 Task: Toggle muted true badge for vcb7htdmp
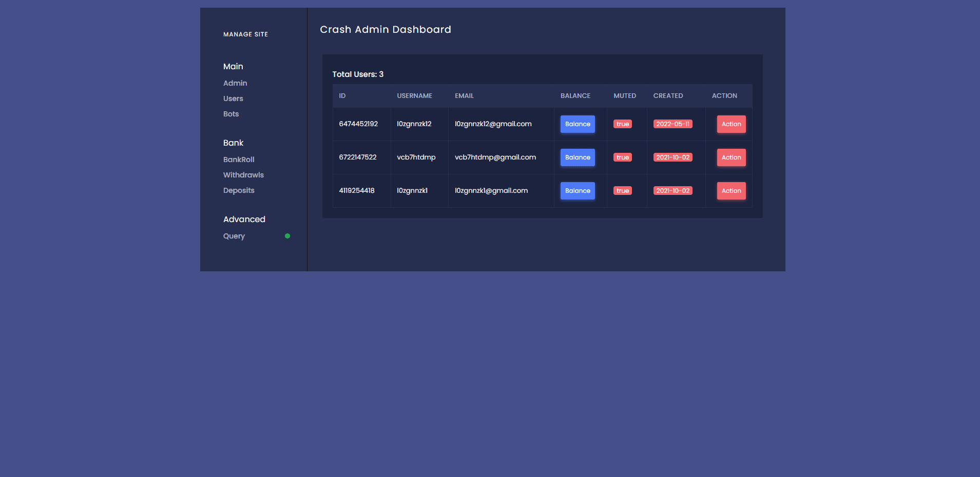click(622, 157)
